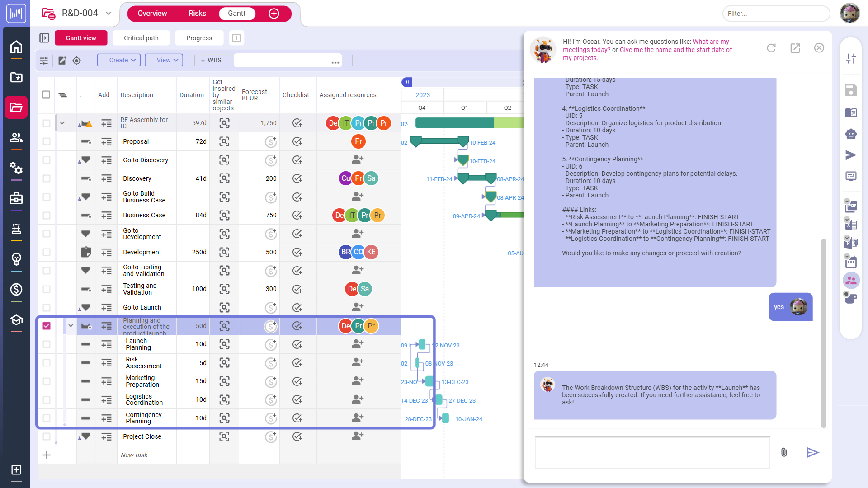Image resolution: width=868 pixels, height=488 pixels.
Task: Open the home icon in left sidebar
Action: point(16,47)
